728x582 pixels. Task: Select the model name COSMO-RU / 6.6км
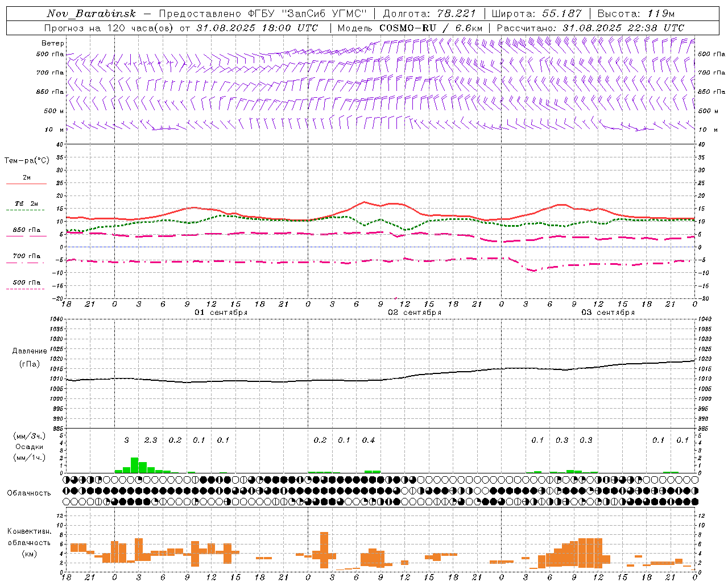tap(431, 28)
